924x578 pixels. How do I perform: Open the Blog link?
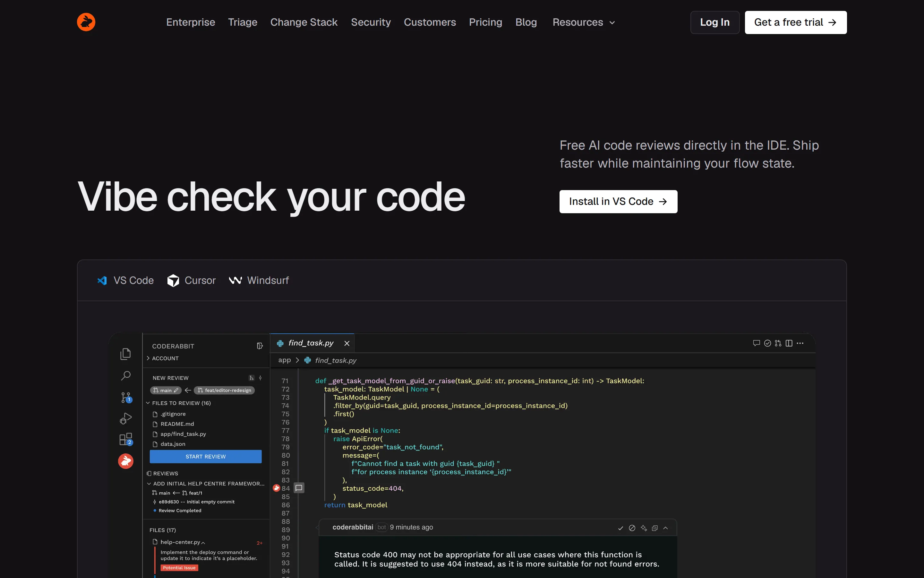(526, 22)
